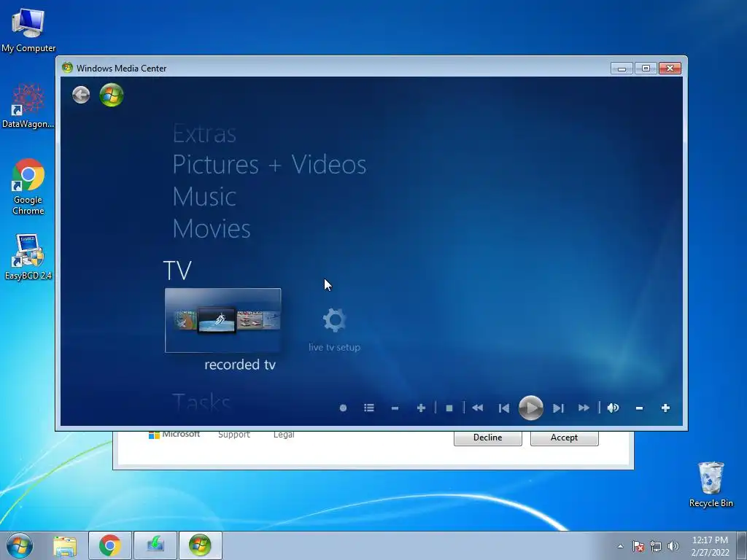747x560 pixels.
Task: Open Google Chrome desktop shortcut
Action: pos(28,187)
